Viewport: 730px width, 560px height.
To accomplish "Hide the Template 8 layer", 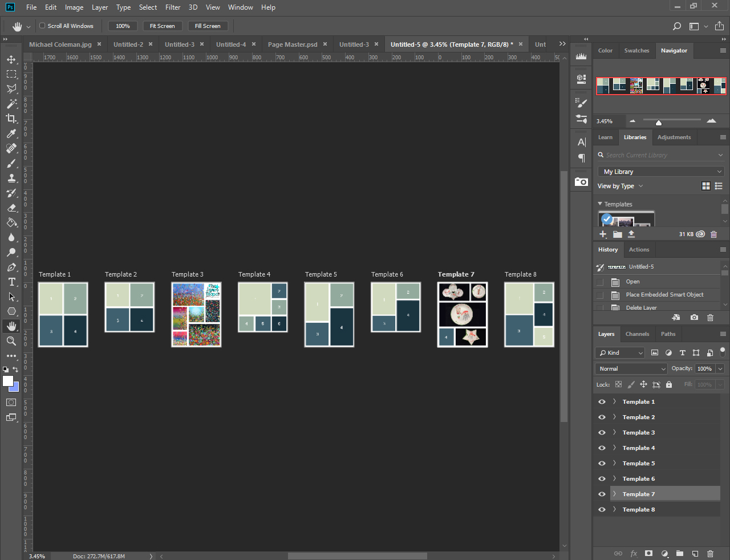I will pos(602,509).
